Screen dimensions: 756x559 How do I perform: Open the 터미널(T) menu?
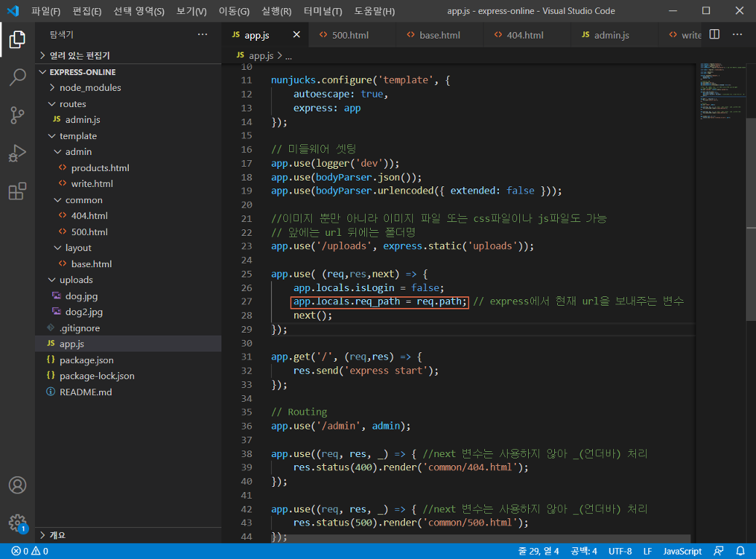323,11
